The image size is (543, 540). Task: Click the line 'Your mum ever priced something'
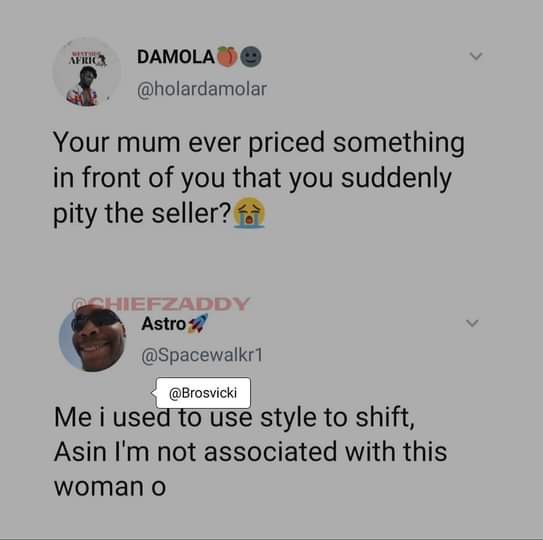coord(258,143)
